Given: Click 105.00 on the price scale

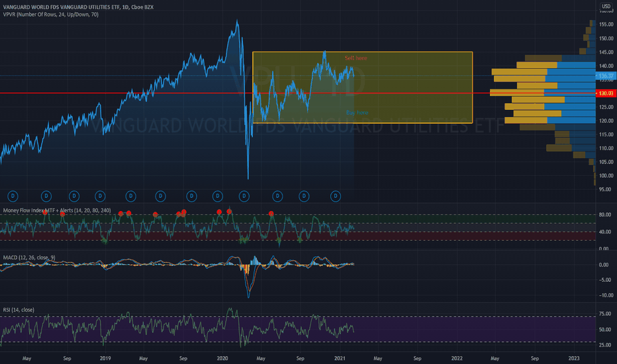Looking at the screenshot, I should click(606, 162).
